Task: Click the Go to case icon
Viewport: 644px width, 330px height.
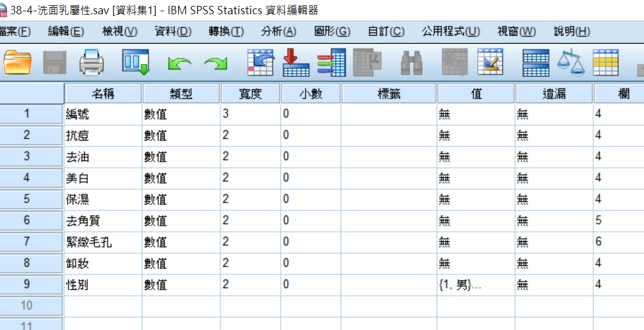Action: [x=260, y=62]
